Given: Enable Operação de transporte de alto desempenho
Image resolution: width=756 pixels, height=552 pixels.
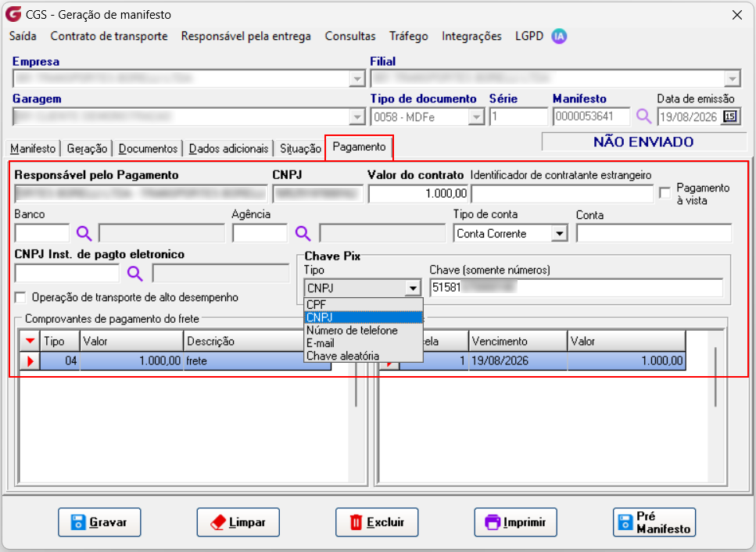Looking at the screenshot, I should [x=20, y=297].
